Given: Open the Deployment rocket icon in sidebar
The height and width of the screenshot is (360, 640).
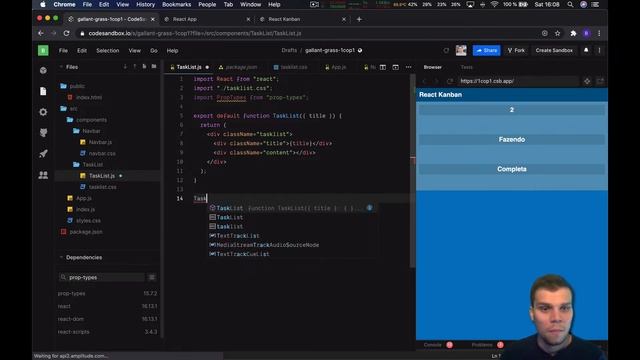Looking at the screenshot, I should (43, 154).
